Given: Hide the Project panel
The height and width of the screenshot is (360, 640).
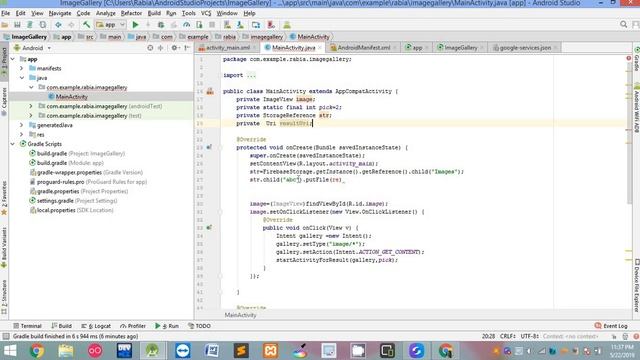Looking at the screenshot, I should pos(187,48).
